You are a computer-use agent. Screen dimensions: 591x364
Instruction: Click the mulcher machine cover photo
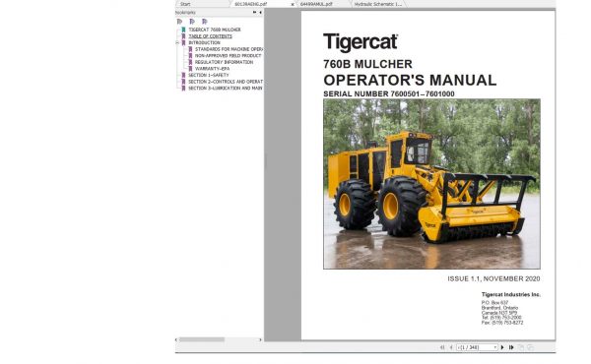[431, 184]
